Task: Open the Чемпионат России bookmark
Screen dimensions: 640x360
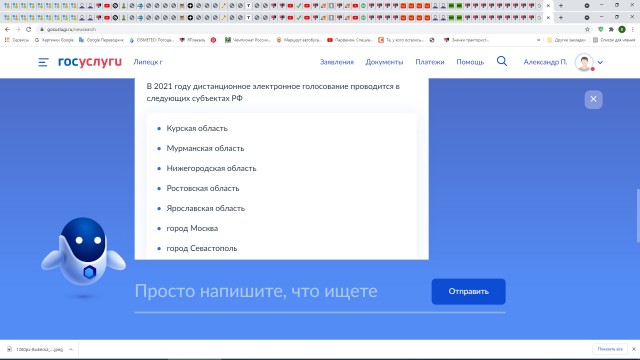Action: click(x=248, y=40)
